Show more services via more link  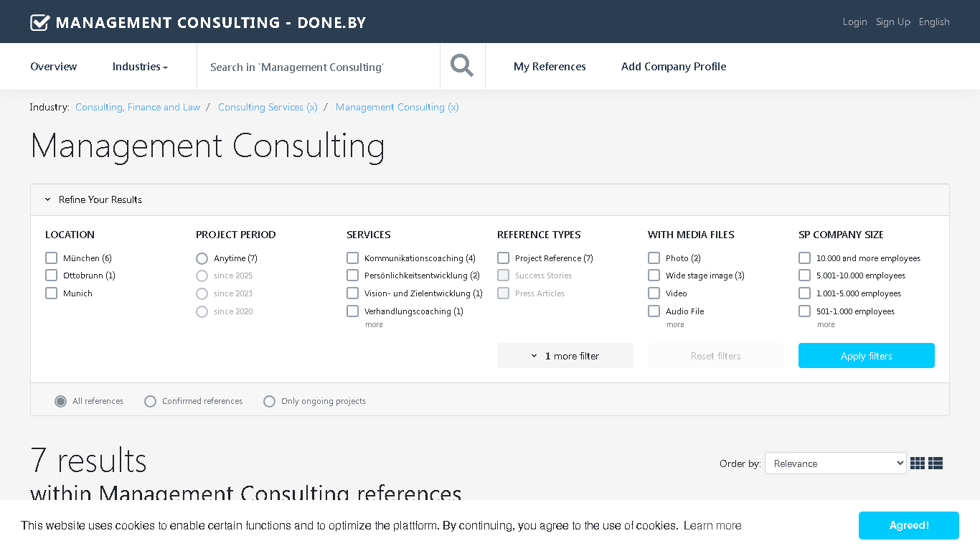tap(374, 325)
